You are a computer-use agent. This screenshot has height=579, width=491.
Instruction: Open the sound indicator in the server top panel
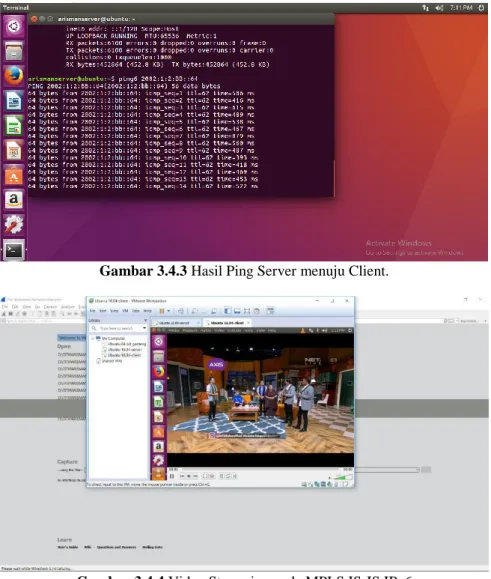tap(439, 8)
